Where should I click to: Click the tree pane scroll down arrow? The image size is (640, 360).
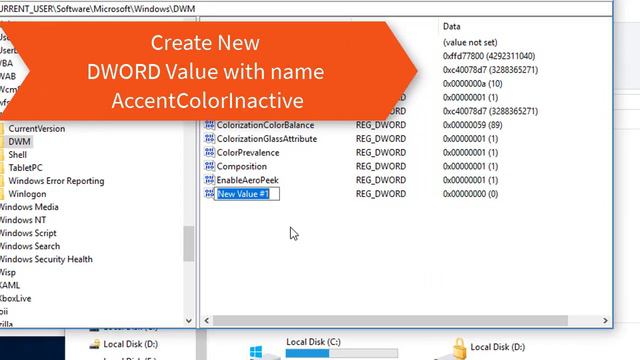point(189,321)
